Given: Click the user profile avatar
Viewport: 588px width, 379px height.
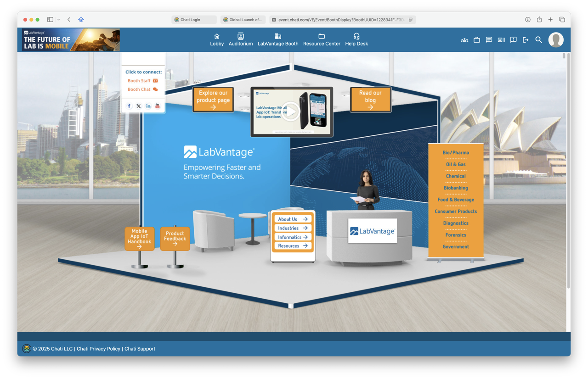Looking at the screenshot, I should [x=556, y=40].
